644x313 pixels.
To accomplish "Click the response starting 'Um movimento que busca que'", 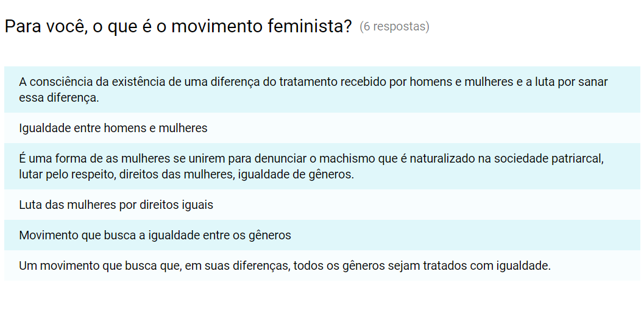I will coord(285,266).
